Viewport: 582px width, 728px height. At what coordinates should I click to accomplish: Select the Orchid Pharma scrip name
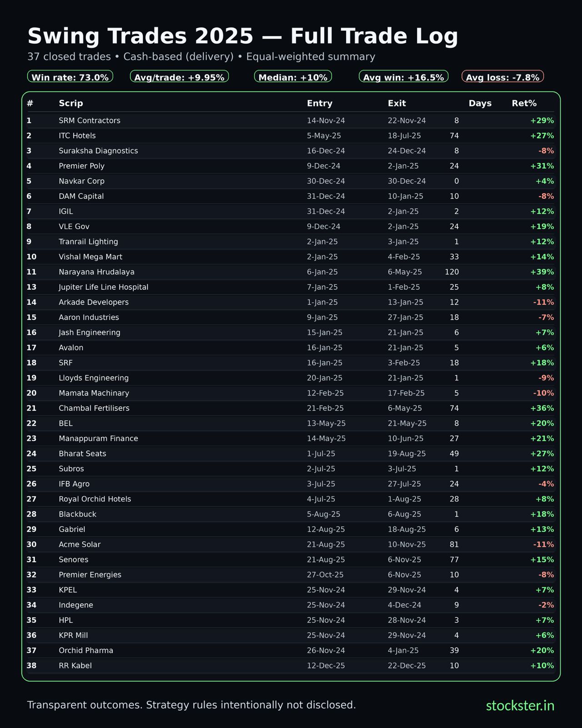pos(86,651)
